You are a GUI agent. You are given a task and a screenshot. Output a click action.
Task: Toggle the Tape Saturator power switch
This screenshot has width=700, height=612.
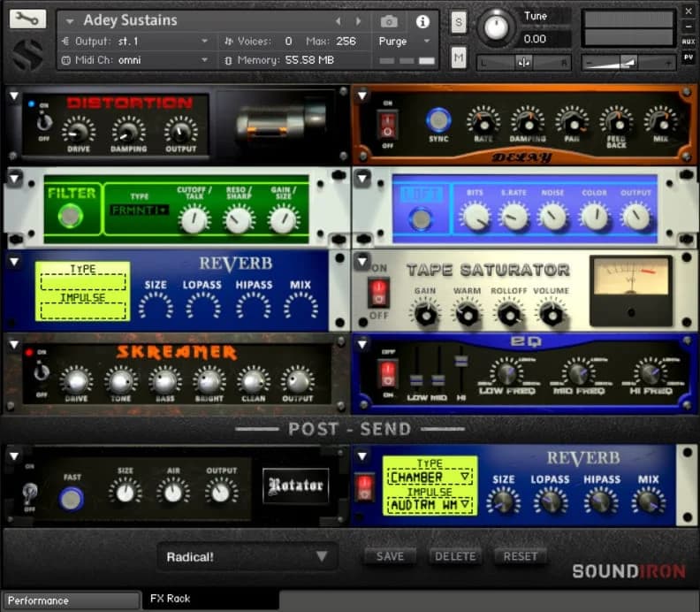(379, 293)
